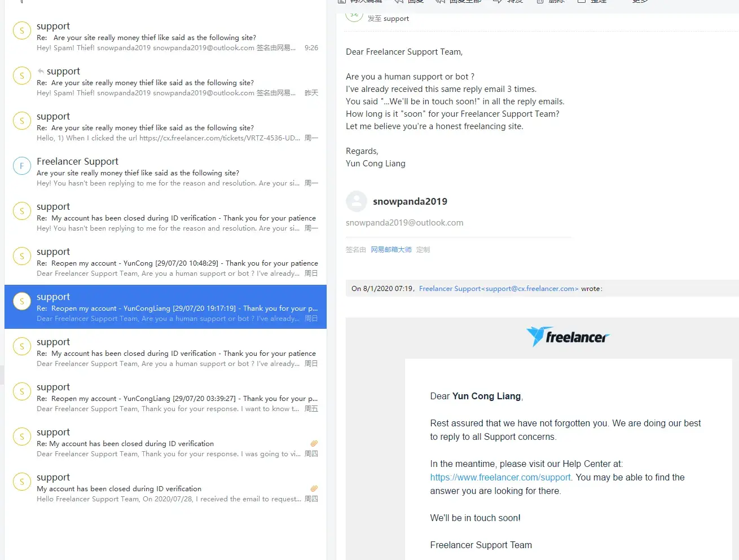Click the avatar on the YunCongLiang 03:39:27 email
The image size is (739, 560).
pos(21,391)
